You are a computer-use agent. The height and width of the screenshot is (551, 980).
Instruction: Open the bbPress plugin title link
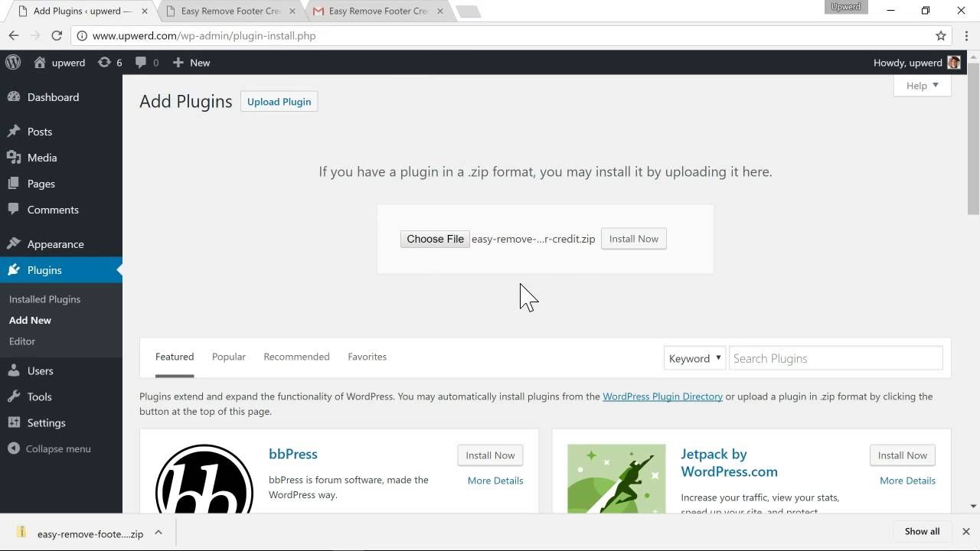[x=292, y=454]
